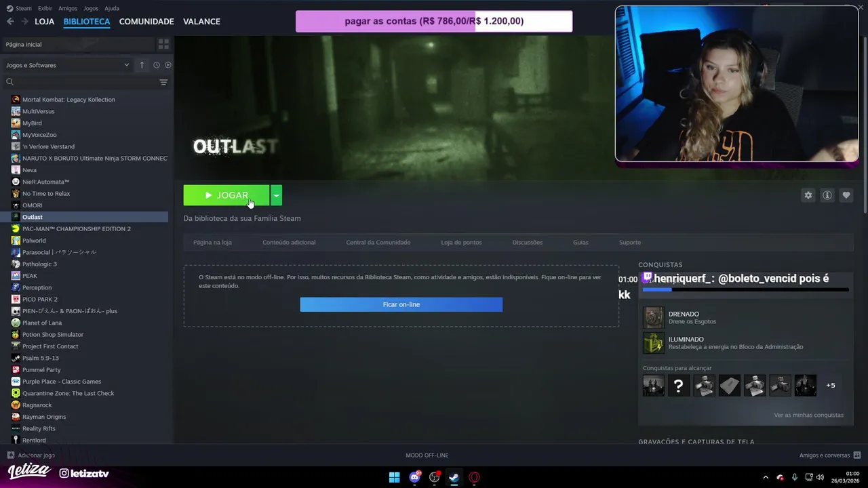Toggle the recent activity clock filter
This screenshot has height=488, width=868.
tap(156, 65)
